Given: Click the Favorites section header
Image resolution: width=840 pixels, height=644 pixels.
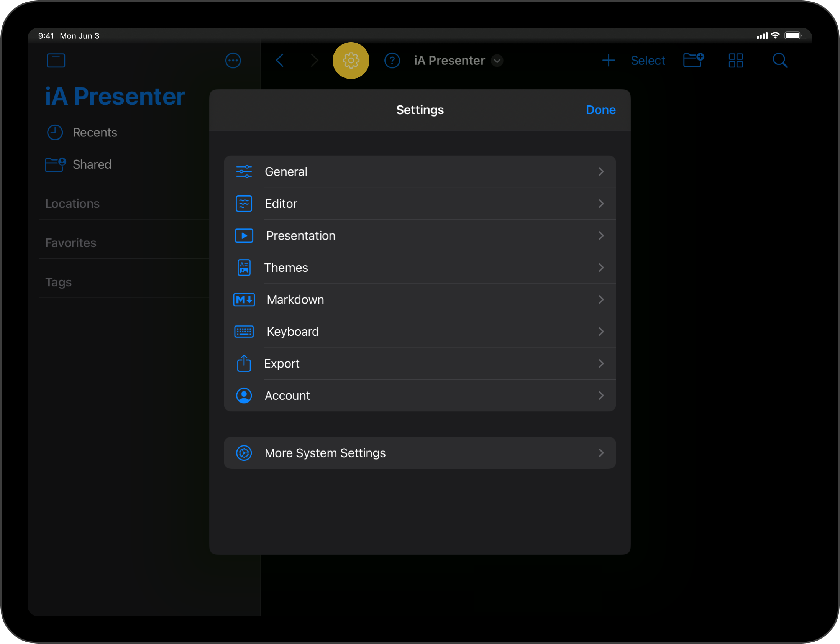Looking at the screenshot, I should tap(71, 243).
